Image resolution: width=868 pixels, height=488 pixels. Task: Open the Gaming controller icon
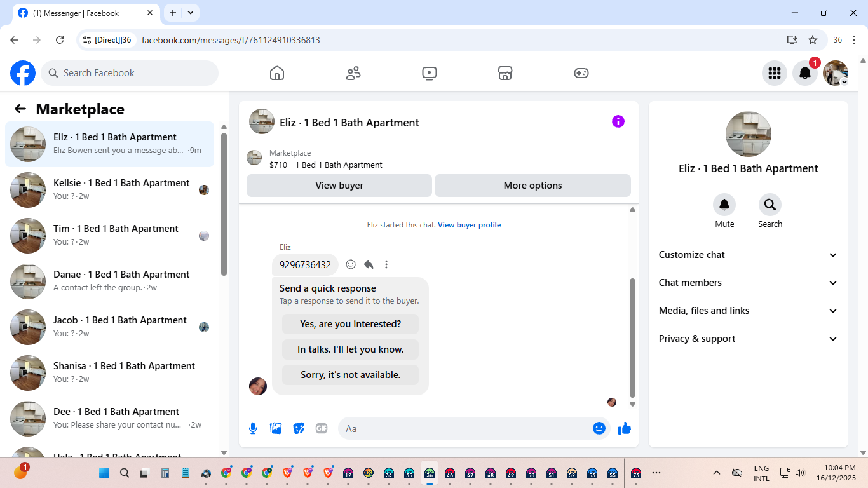click(581, 73)
